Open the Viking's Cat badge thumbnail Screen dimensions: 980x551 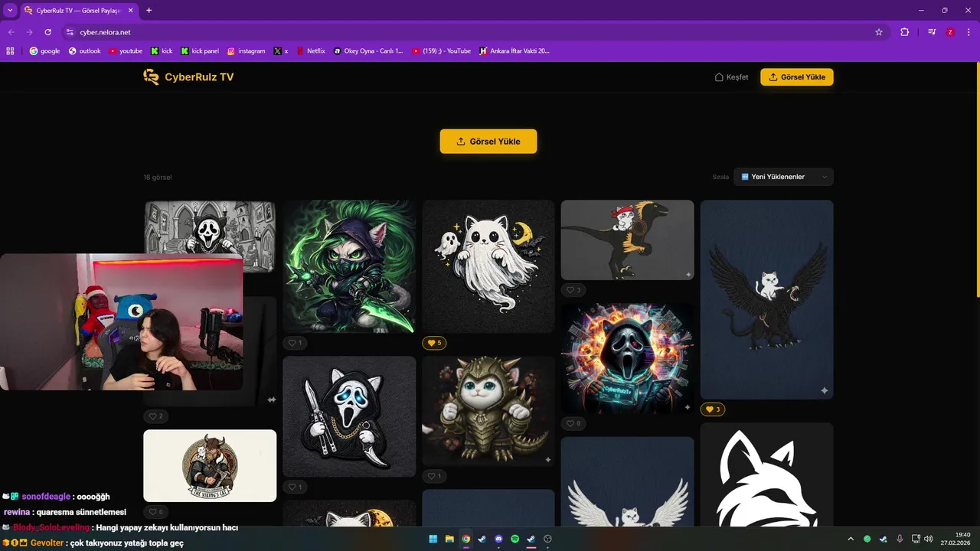tap(210, 465)
